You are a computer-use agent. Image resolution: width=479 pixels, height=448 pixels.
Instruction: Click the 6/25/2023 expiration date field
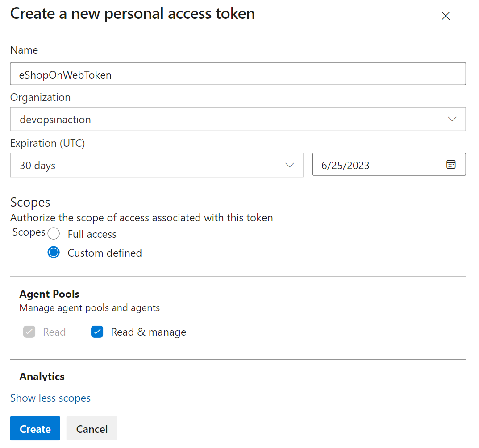(x=379, y=165)
